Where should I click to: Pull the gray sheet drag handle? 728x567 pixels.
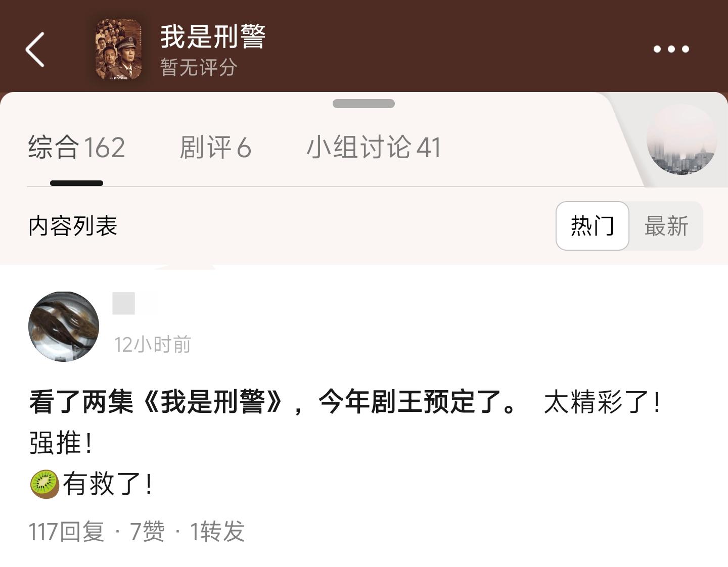point(363,104)
